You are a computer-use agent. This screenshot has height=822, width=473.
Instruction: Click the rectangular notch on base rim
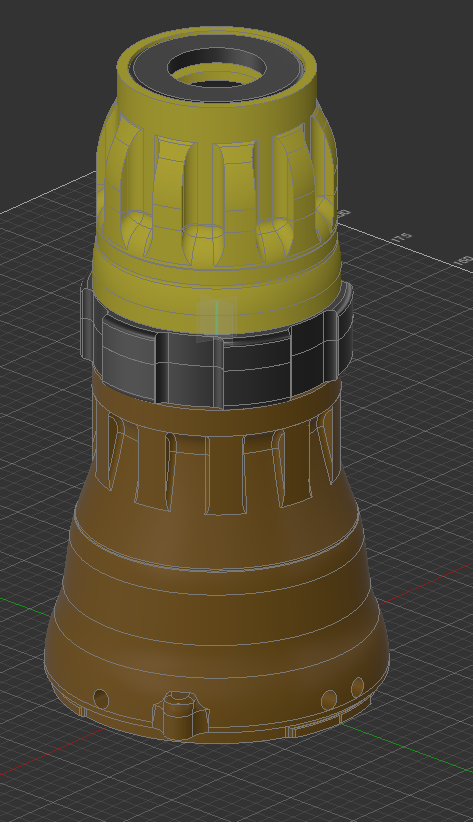[314, 724]
